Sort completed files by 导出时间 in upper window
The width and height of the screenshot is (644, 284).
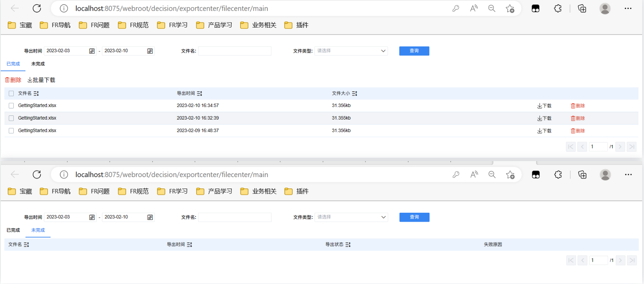(x=200, y=94)
